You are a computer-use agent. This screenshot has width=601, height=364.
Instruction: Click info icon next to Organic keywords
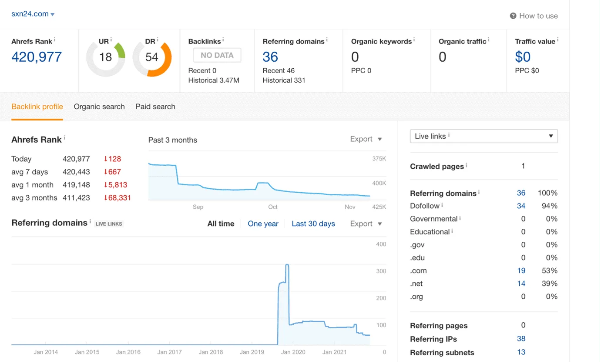click(414, 40)
